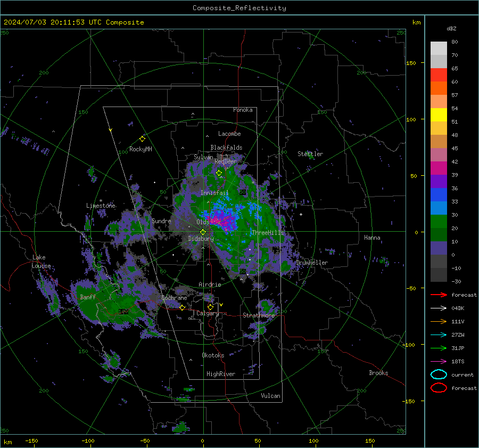Click yellow diamond marker under RedDeer label

click(x=219, y=173)
